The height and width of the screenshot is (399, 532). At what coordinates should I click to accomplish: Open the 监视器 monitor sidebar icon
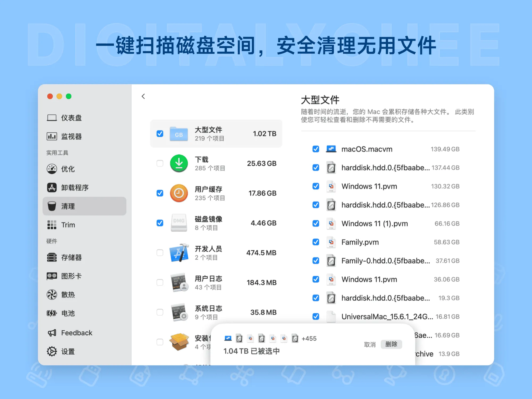point(52,136)
